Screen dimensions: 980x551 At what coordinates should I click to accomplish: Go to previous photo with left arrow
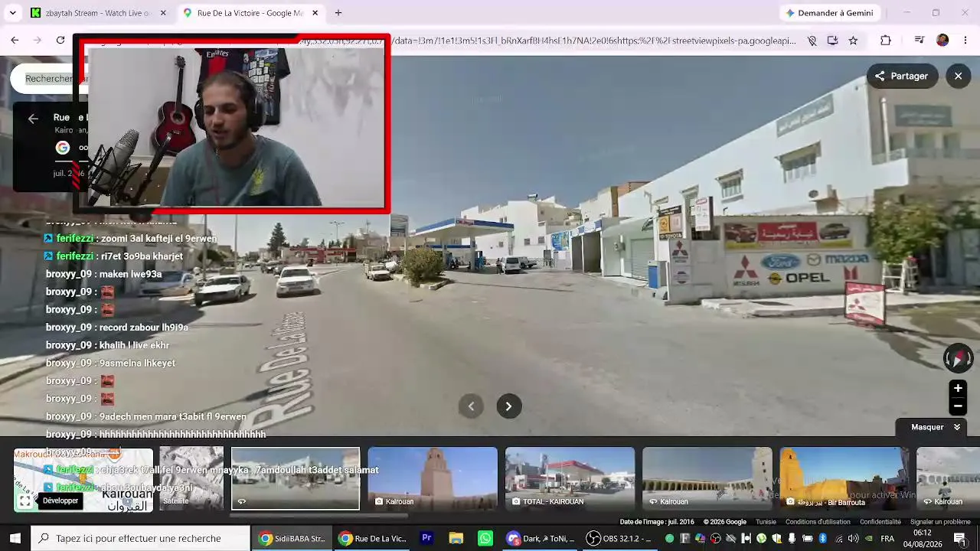pyautogui.click(x=471, y=406)
